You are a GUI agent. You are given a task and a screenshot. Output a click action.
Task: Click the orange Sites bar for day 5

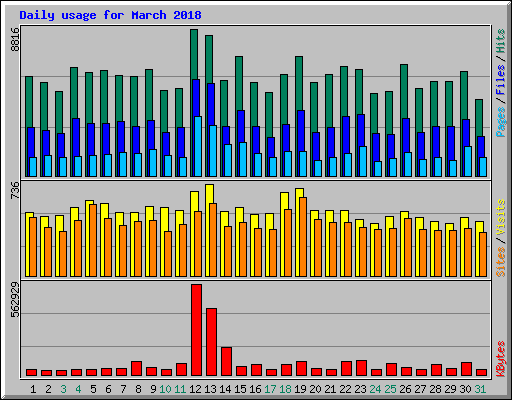[x=93, y=240]
